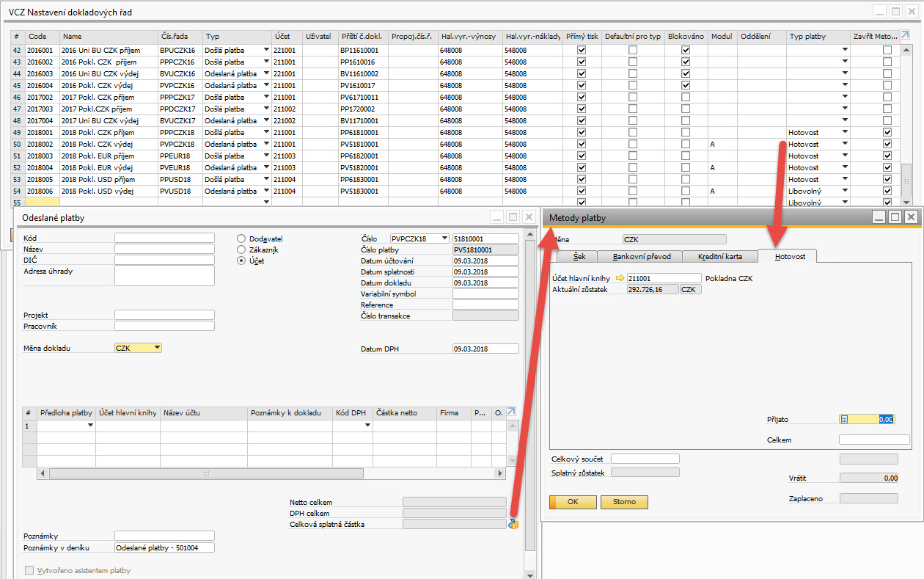This screenshot has width=924, height=579.
Task: Switch to the Bankovní převod tab
Action: [x=641, y=256]
